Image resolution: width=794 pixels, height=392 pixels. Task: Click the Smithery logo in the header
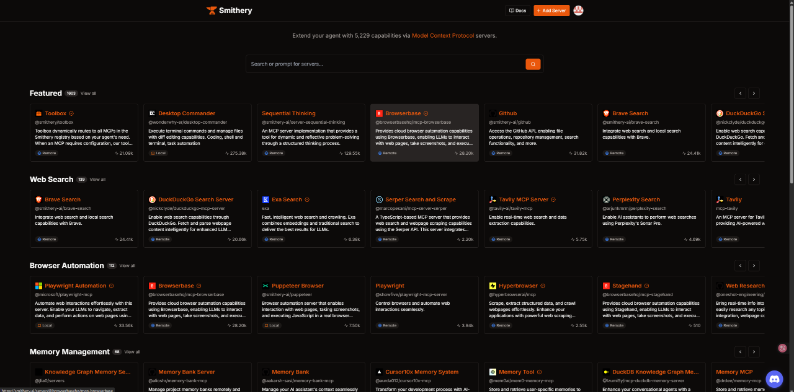[x=229, y=11]
